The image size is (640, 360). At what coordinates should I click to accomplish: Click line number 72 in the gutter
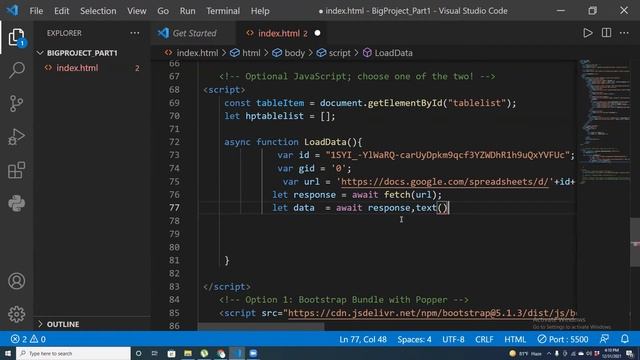coord(174,142)
